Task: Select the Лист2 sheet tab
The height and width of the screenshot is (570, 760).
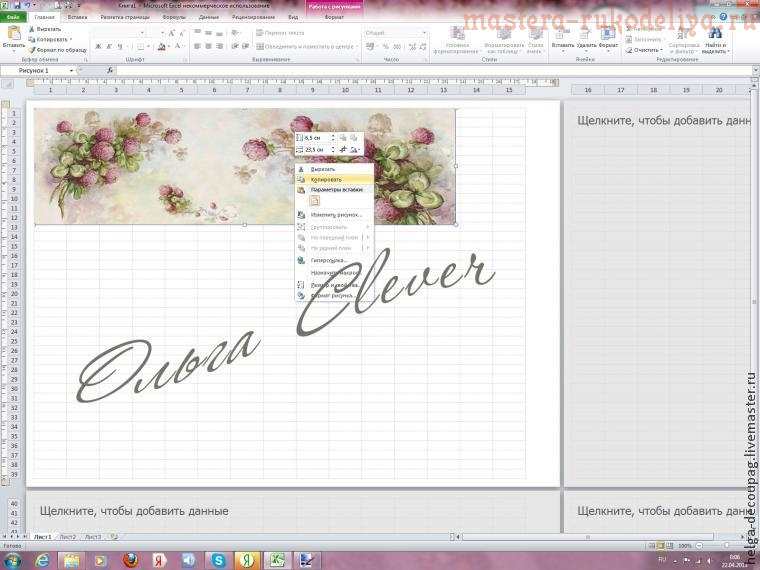Action: pyautogui.click(x=68, y=537)
